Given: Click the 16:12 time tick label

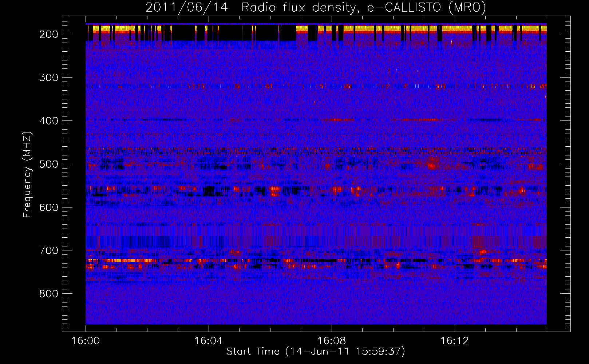Looking at the screenshot, I should [x=455, y=341].
